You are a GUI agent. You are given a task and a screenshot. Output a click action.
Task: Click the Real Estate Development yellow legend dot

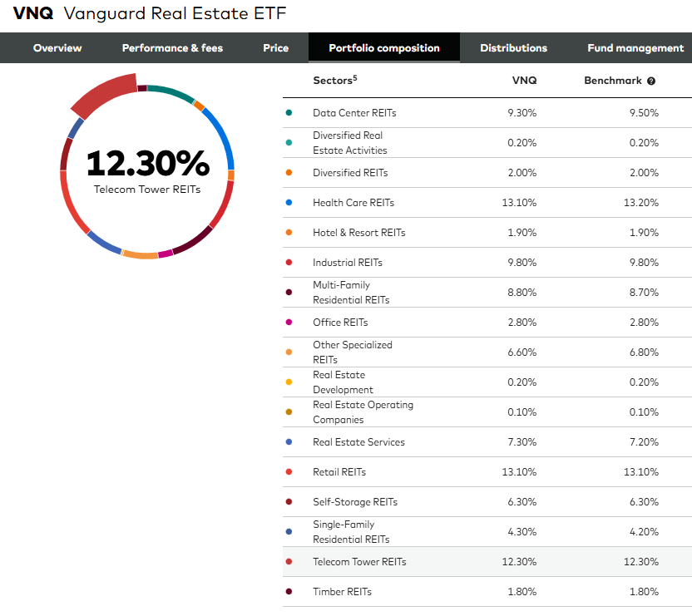click(289, 382)
